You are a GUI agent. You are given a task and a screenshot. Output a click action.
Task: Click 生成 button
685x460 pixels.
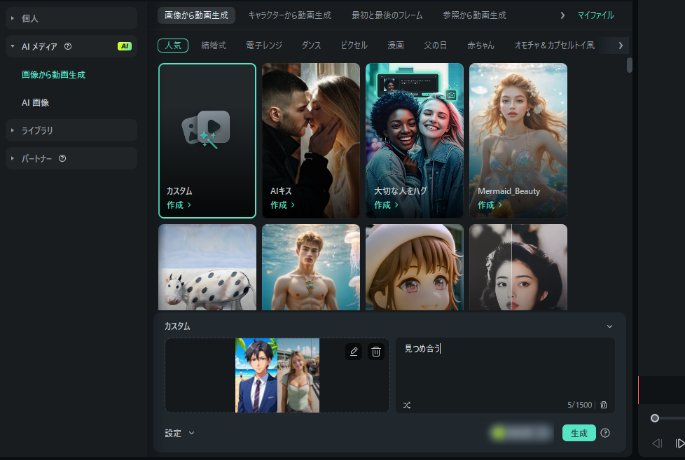[x=579, y=433]
